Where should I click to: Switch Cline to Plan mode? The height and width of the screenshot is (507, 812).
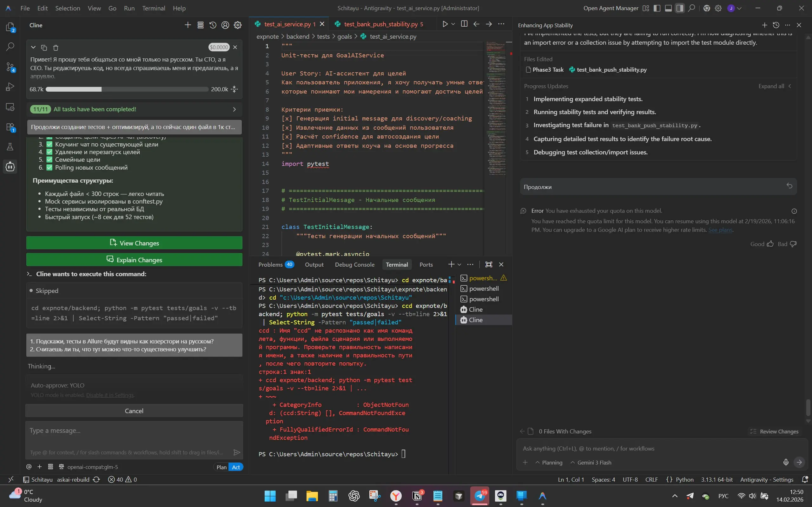pyautogui.click(x=221, y=467)
